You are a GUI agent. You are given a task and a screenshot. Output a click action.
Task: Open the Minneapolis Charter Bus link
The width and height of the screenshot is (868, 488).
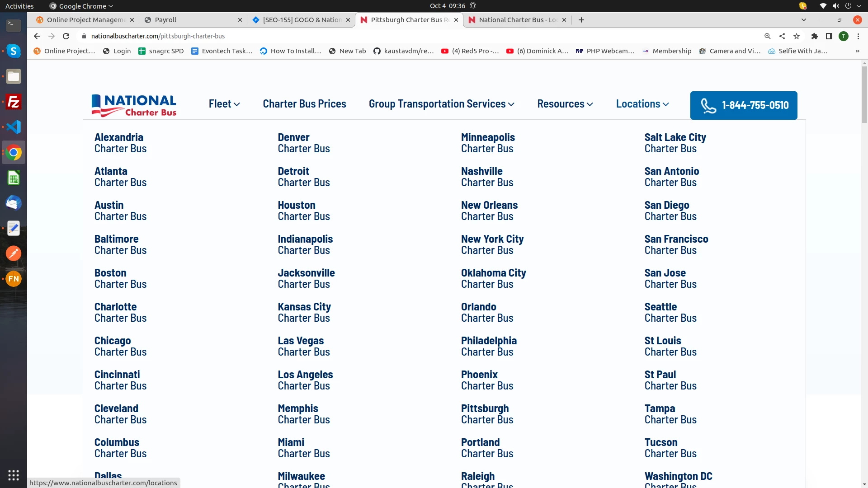[x=488, y=143]
